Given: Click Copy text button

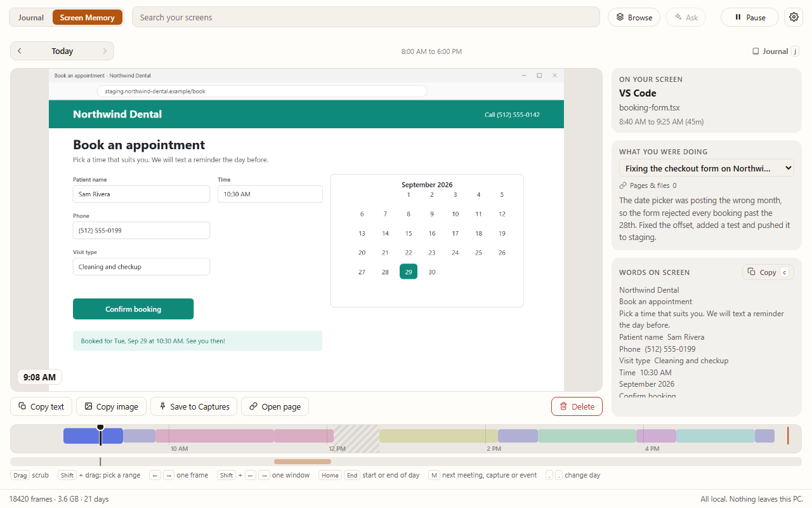Looking at the screenshot, I should pos(41,406).
